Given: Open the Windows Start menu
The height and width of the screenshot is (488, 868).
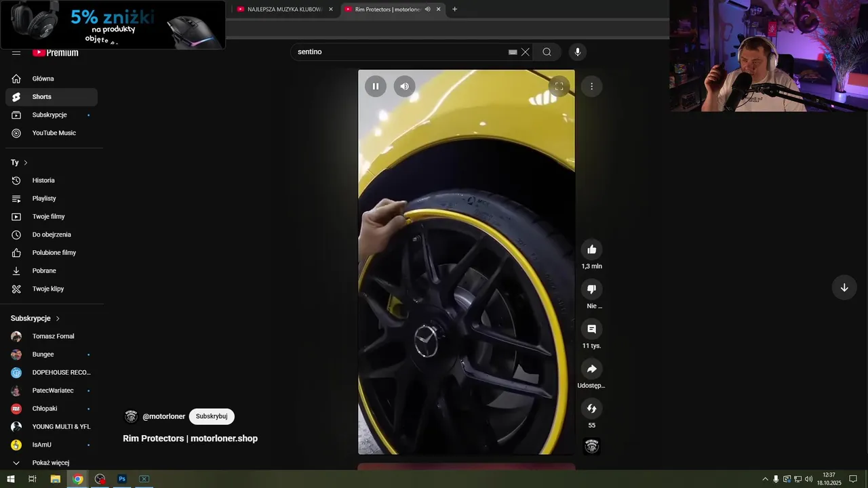Looking at the screenshot, I should 10,479.
